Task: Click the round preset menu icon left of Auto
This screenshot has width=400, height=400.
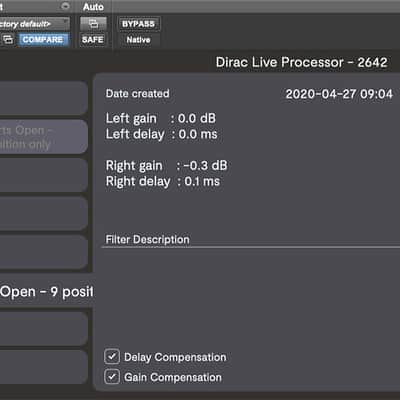Action: [65, 6]
